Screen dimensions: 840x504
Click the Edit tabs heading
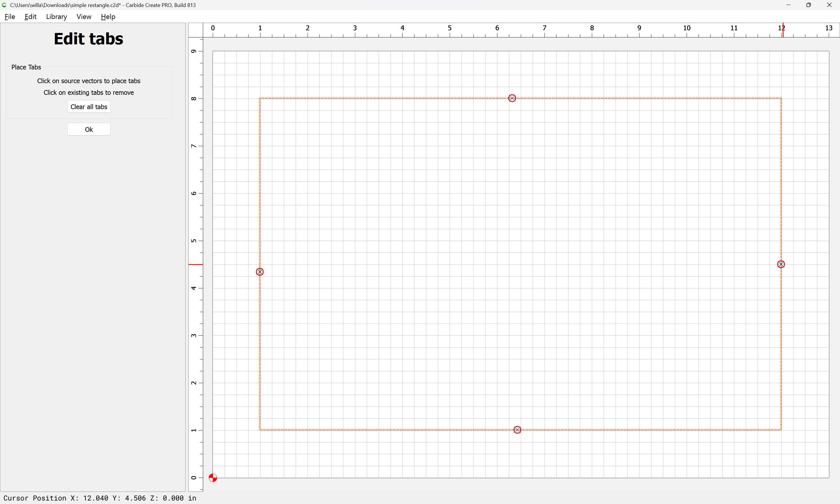tap(89, 39)
